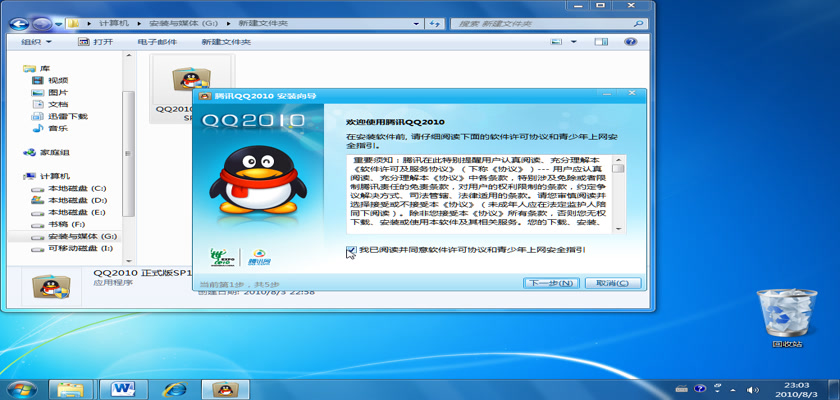Click 电子邮件 in the Explorer toolbar
840x400 pixels.
pos(157,42)
